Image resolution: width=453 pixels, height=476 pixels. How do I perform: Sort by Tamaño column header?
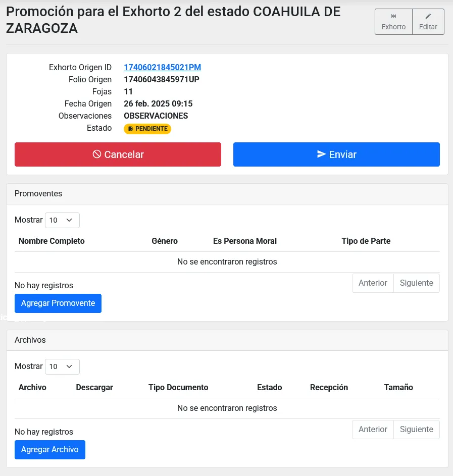tap(398, 388)
